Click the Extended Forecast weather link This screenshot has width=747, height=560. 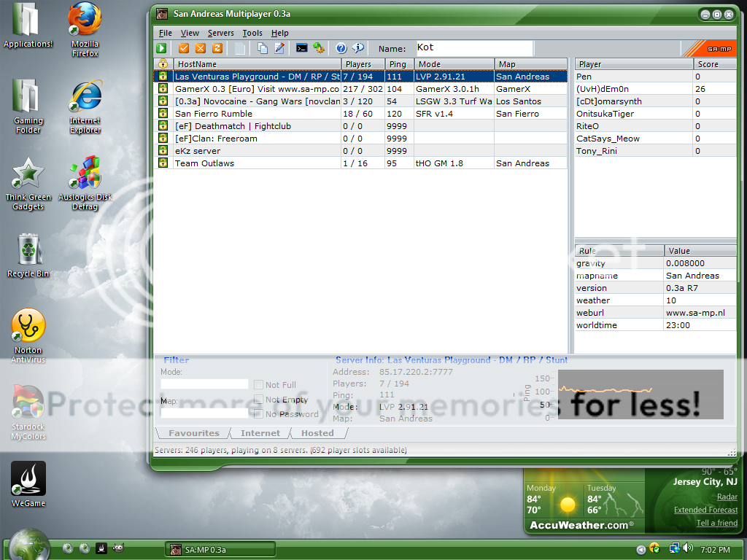tap(705, 510)
